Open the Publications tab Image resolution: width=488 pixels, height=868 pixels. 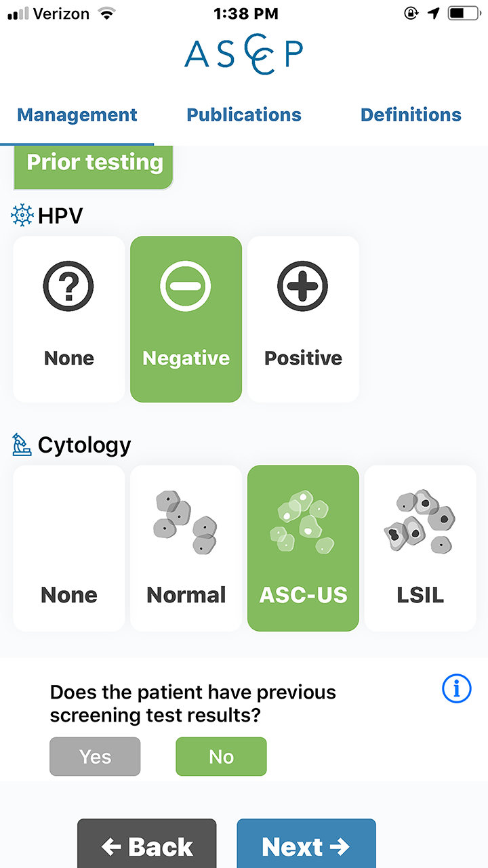[x=244, y=115]
